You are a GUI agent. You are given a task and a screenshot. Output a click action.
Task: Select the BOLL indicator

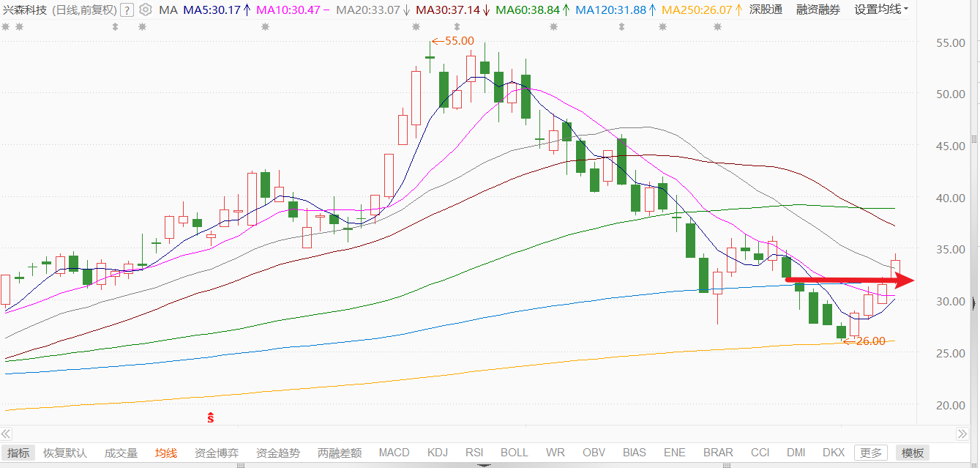515,453
